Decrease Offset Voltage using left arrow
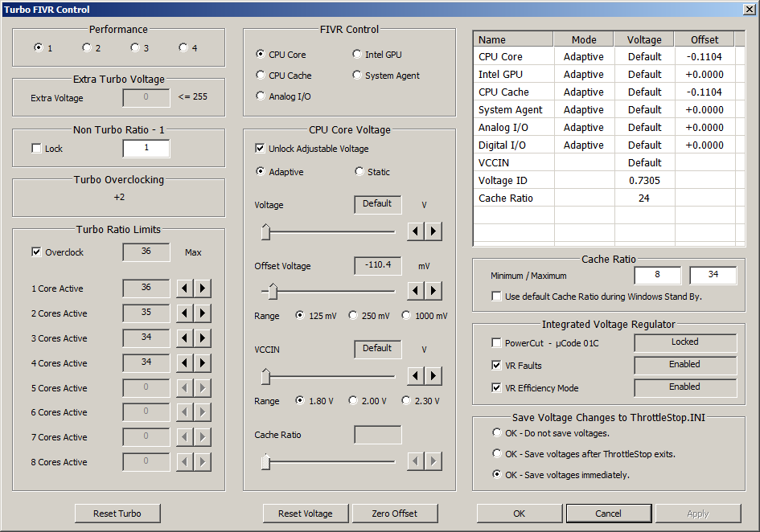Screen dimensions: 760x532 [415, 290]
